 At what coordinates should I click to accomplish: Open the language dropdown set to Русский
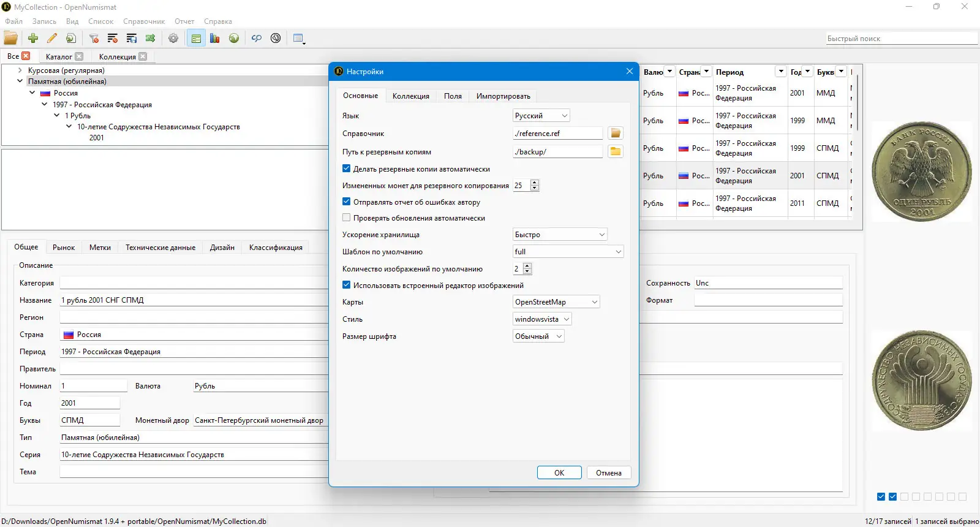pyautogui.click(x=541, y=115)
